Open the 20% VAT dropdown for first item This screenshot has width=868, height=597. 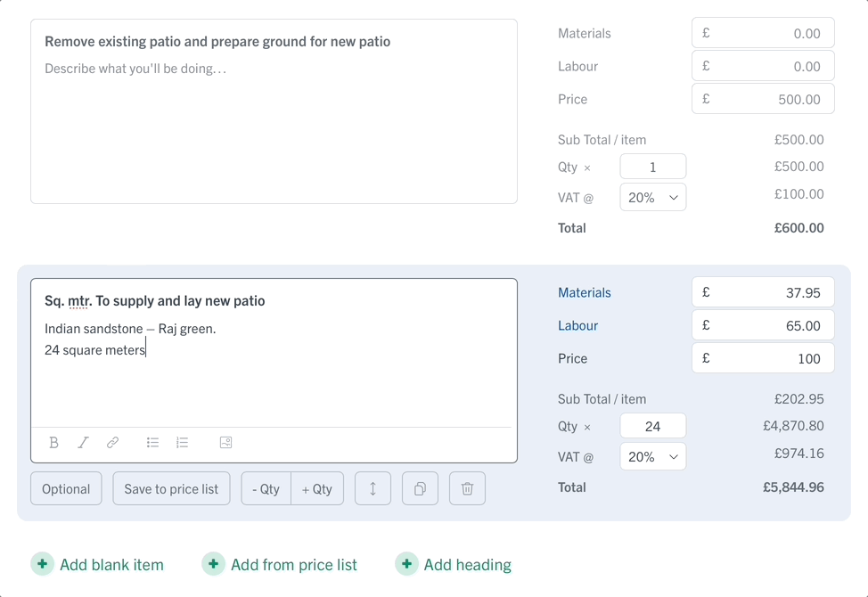653,198
